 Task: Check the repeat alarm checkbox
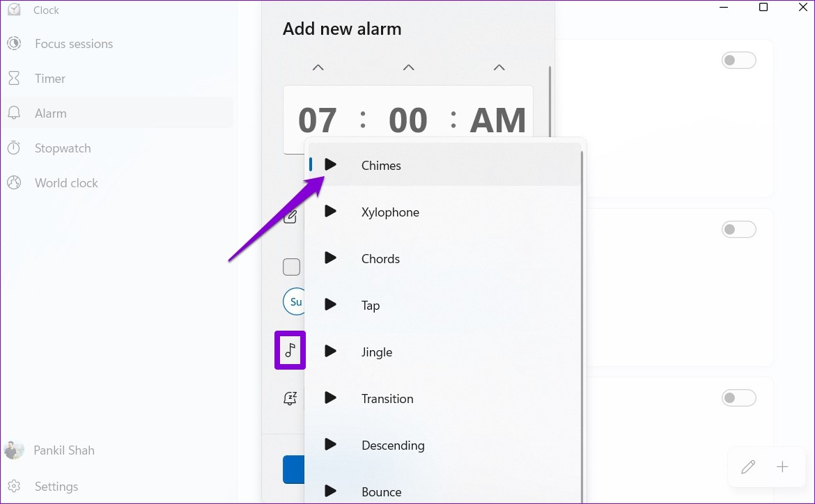(291, 267)
